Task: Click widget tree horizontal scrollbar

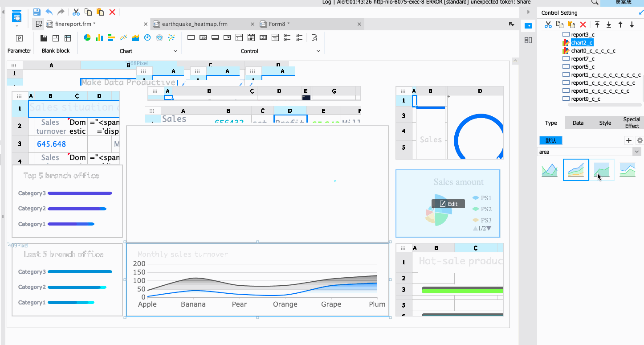Action: click(605, 105)
